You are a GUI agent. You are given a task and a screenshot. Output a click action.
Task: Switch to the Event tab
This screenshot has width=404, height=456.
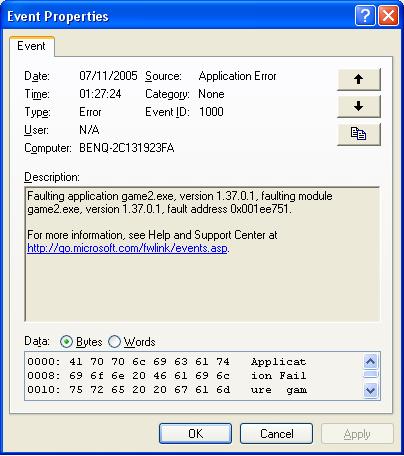[31, 46]
